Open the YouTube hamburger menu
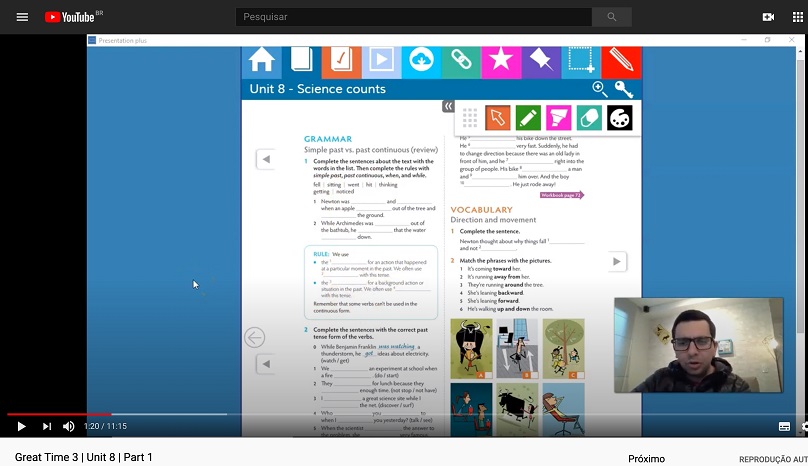 tap(22, 17)
